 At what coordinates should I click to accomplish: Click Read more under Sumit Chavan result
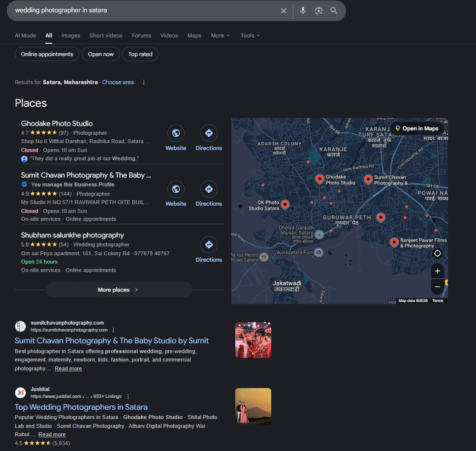[68, 369]
